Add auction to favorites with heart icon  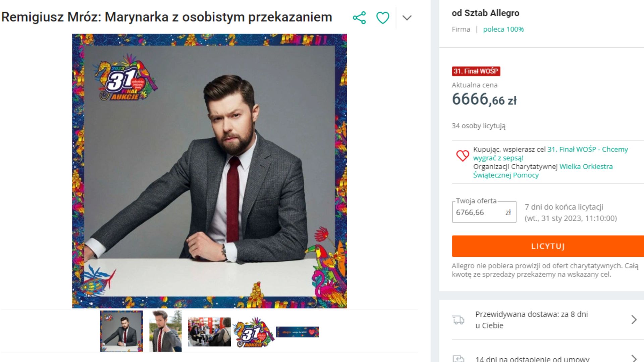point(383,18)
